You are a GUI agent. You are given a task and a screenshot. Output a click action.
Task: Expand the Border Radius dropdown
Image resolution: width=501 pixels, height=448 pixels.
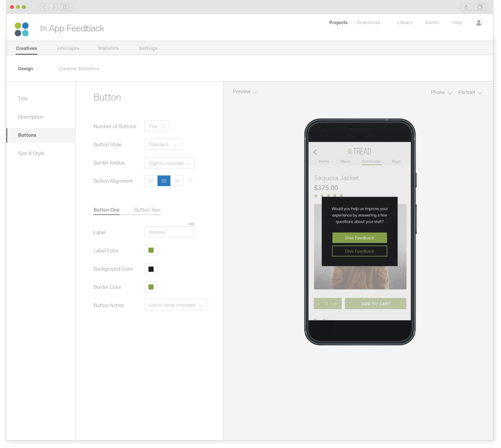169,163
